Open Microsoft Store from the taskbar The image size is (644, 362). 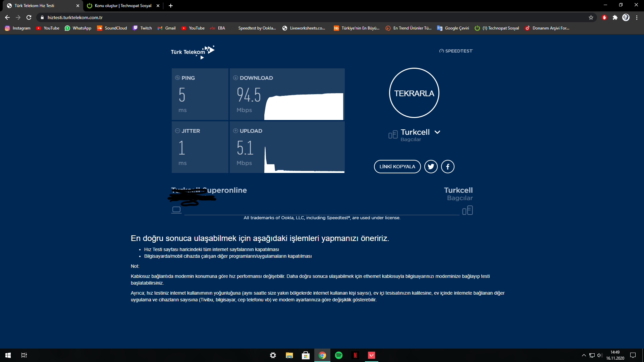point(306,355)
